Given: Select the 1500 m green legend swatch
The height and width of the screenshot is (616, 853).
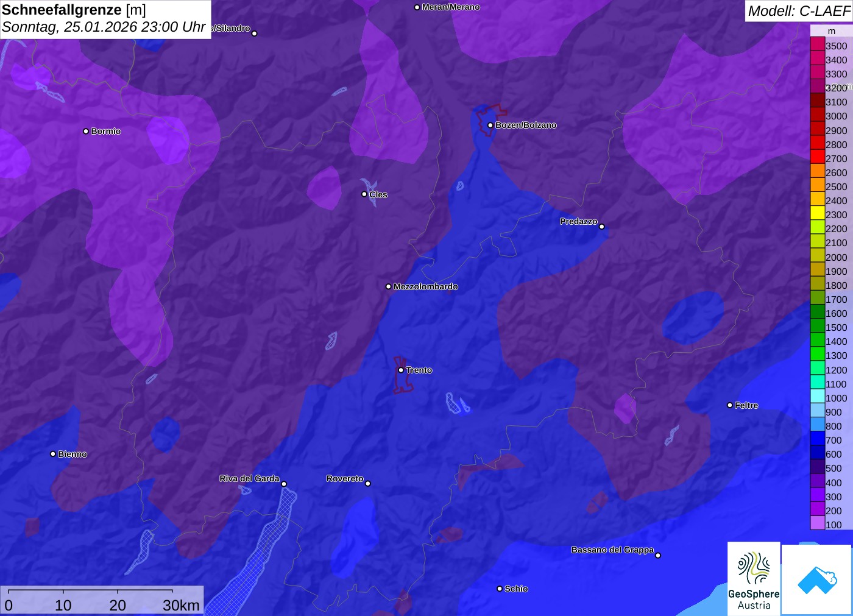Looking at the screenshot, I should 817,327.
